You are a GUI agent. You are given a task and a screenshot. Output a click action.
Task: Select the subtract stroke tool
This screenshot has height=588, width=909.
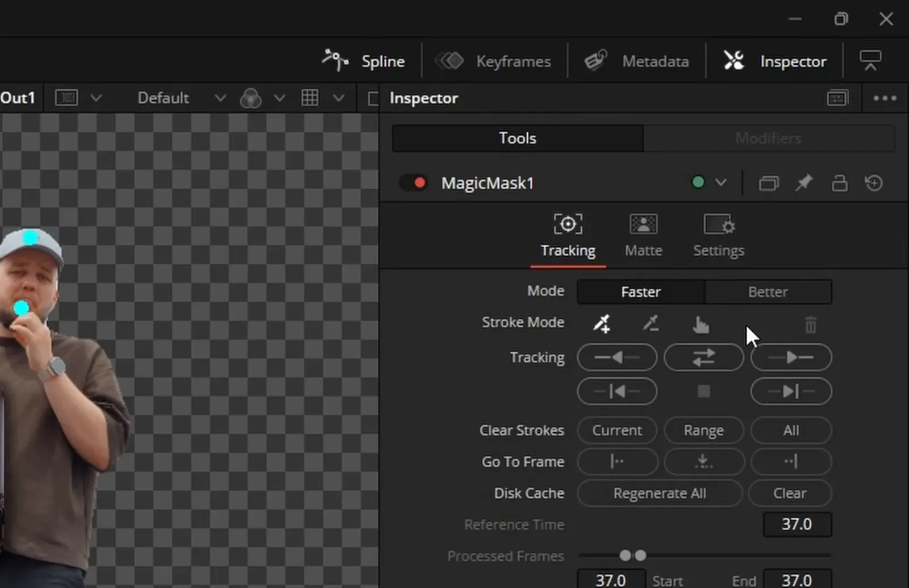pyautogui.click(x=651, y=323)
